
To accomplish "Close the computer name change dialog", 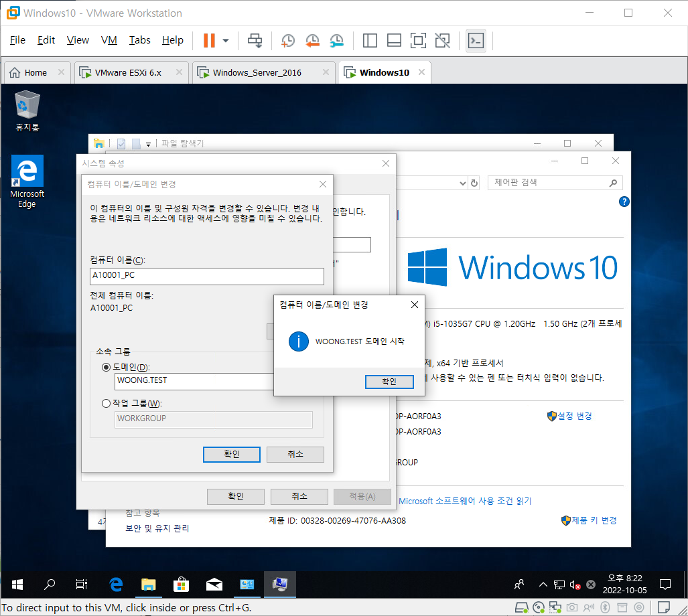I will tap(323, 184).
